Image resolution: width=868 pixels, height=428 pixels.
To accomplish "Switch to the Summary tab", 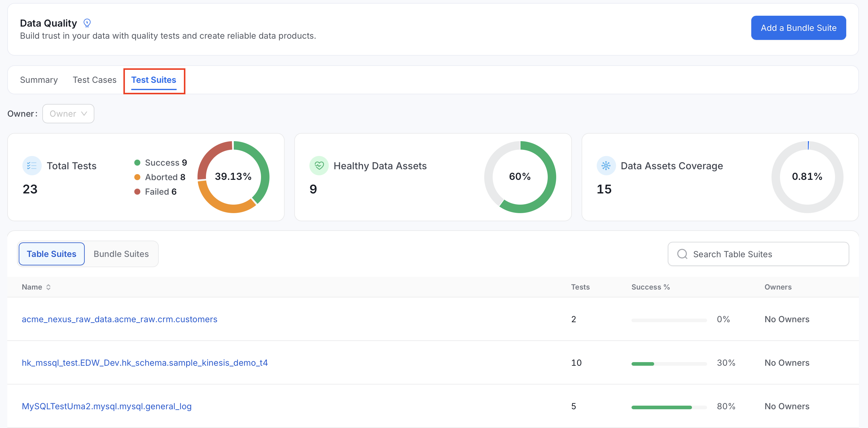I will (x=39, y=80).
